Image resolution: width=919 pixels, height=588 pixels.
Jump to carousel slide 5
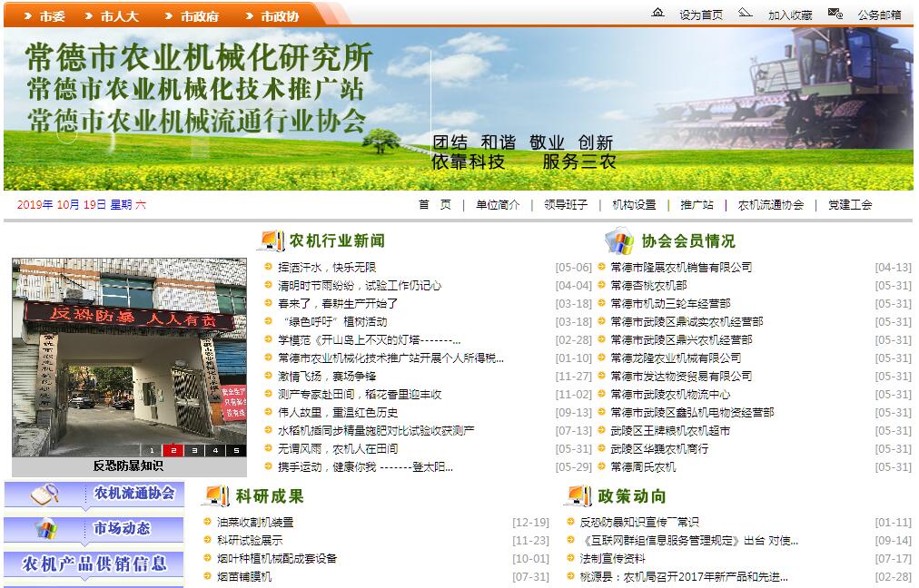235,450
